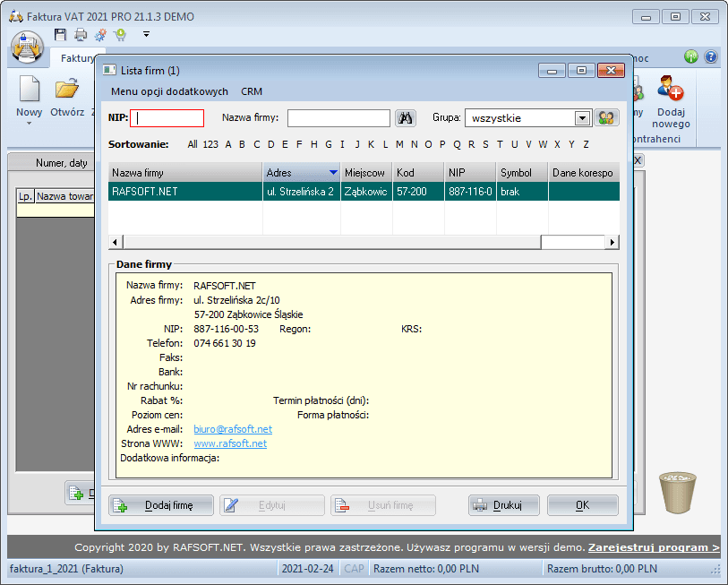Screen dimensions: 728x585
Task: Open quick access toolbar customize arrow
Action: point(146,35)
